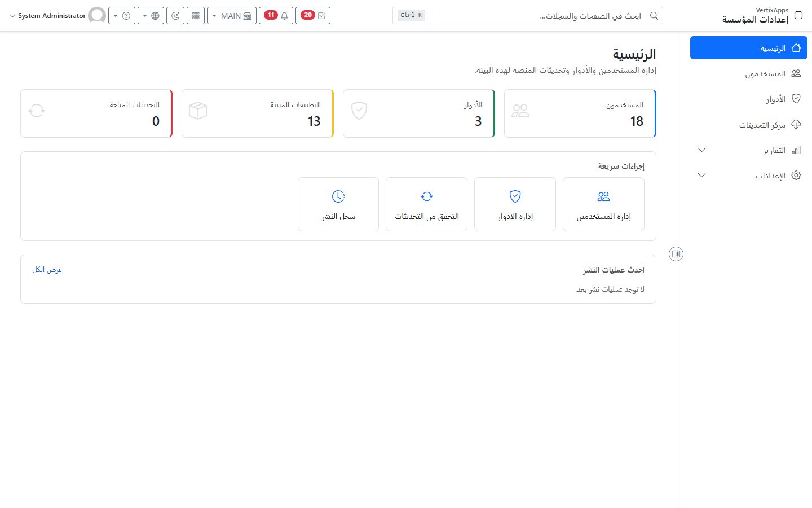Expand the التقارير sidebar section
This screenshot has height=508, width=812.
click(749, 150)
